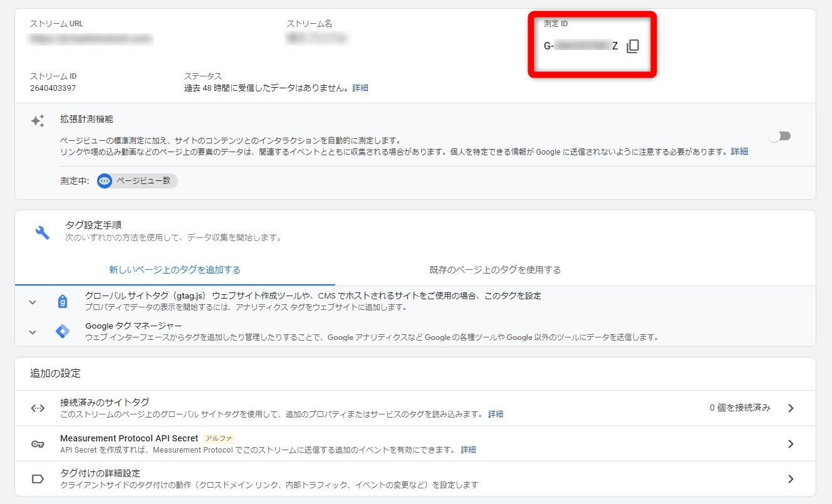Click the Google タグ マネージャー diamond icon
Viewport: 832px width, 504px height.
tap(62, 331)
